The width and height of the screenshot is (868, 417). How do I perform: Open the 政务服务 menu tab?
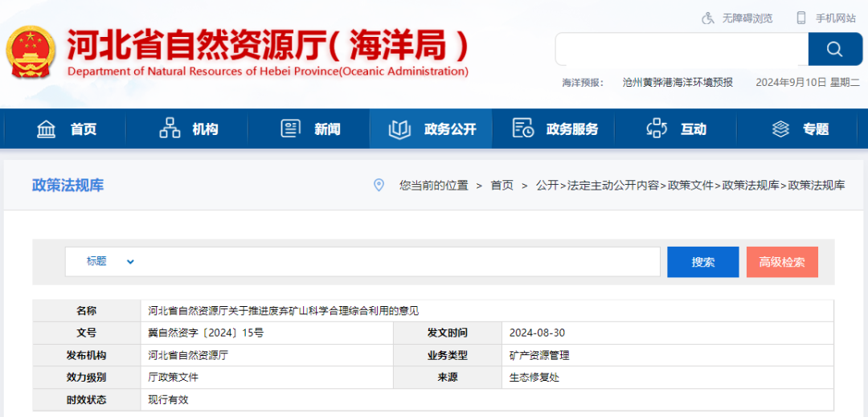[555, 129]
